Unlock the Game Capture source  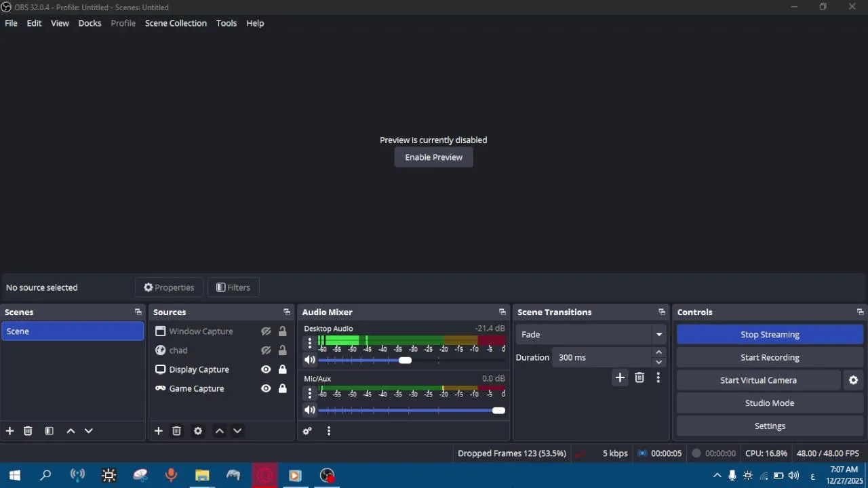[x=282, y=388]
